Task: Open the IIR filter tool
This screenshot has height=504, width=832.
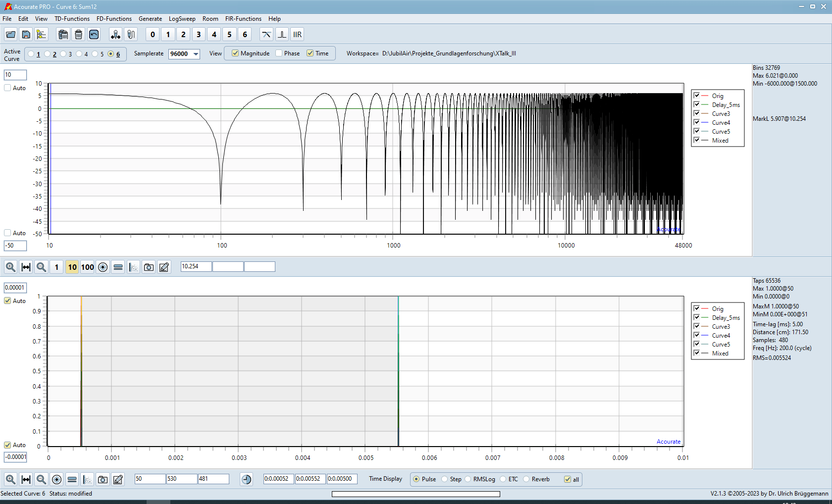Action: click(x=297, y=34)
